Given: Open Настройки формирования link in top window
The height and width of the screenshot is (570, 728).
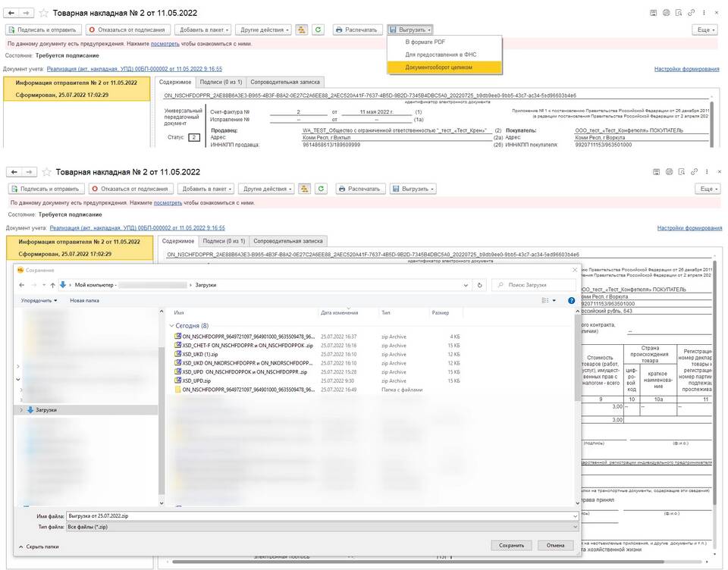Looking at the screenshot, I should 687,69.
